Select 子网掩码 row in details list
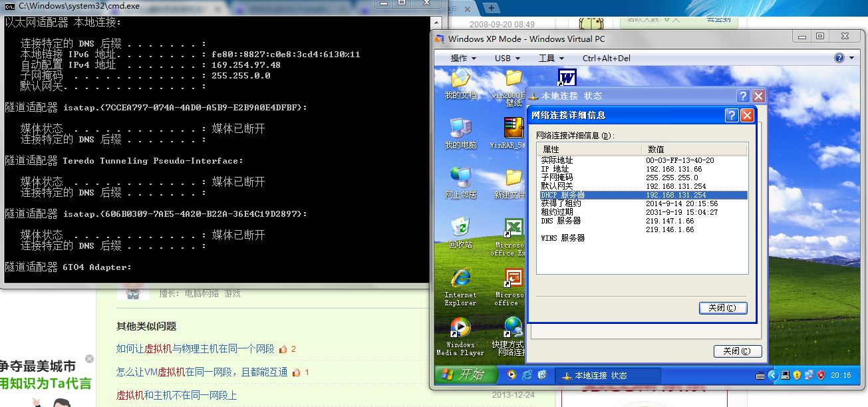868x407 pixels. point(643,178)
